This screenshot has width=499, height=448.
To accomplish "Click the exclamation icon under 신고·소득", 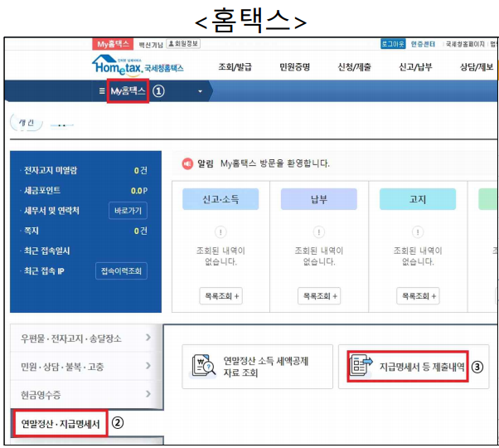I will click(x=220, y=231).
